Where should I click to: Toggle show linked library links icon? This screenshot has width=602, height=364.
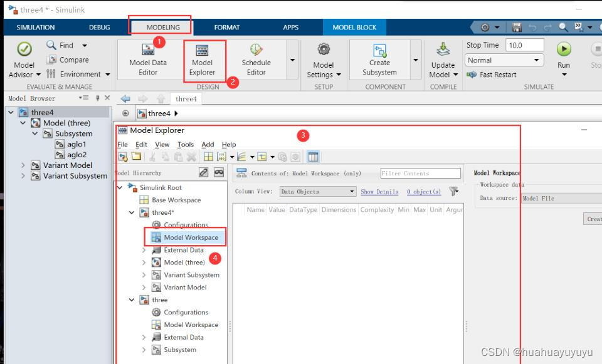pyautogui.click(x=203, y=173)
